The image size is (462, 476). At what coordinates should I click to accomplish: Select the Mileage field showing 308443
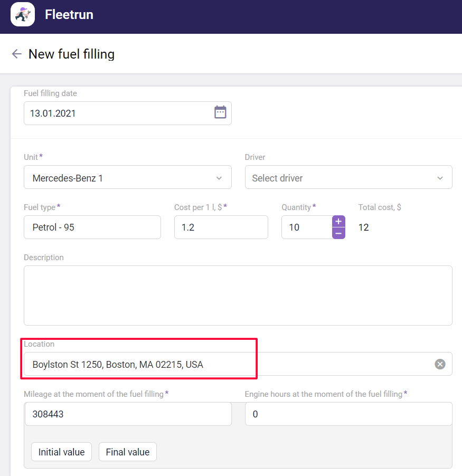coord(128,414)
